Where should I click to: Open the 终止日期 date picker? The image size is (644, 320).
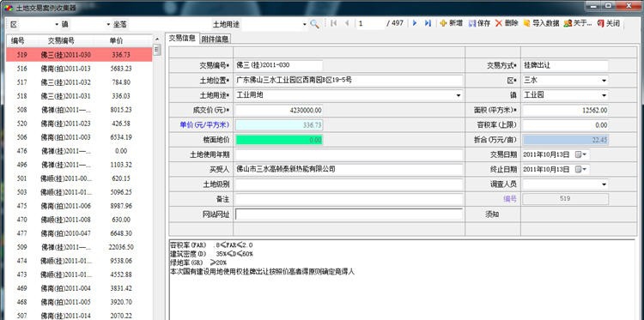coord(581,169)
